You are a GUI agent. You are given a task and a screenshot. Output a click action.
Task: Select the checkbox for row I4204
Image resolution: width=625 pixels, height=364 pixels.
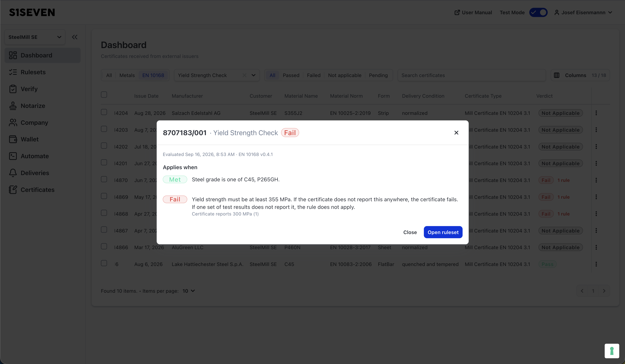pos(104,112)
